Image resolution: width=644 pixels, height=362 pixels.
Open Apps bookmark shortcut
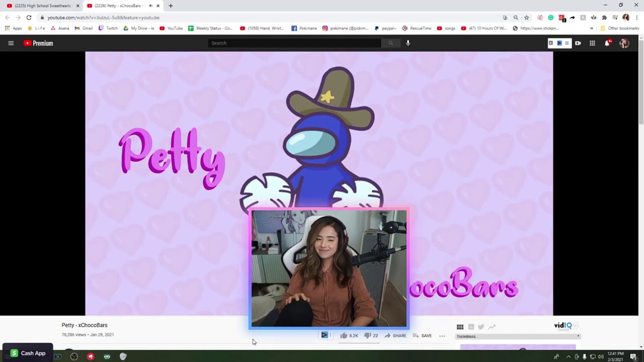[x=14, y=28]
